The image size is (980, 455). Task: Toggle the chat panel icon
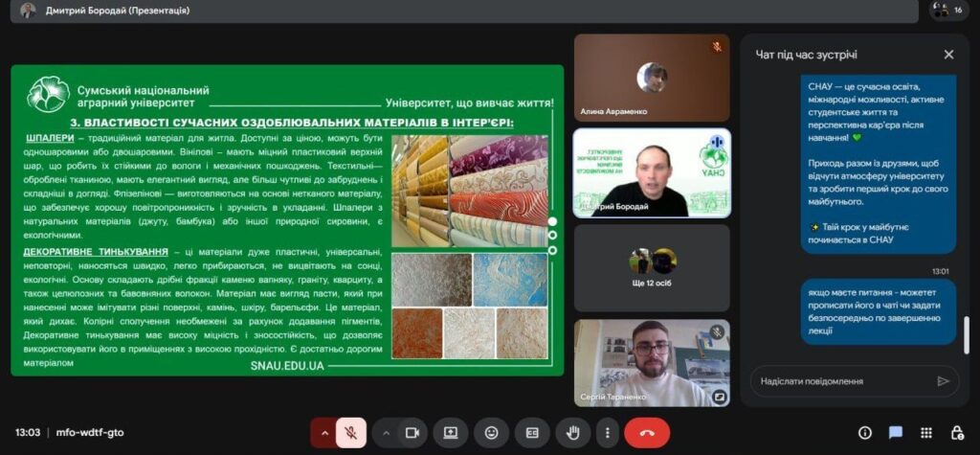(896, 433)
